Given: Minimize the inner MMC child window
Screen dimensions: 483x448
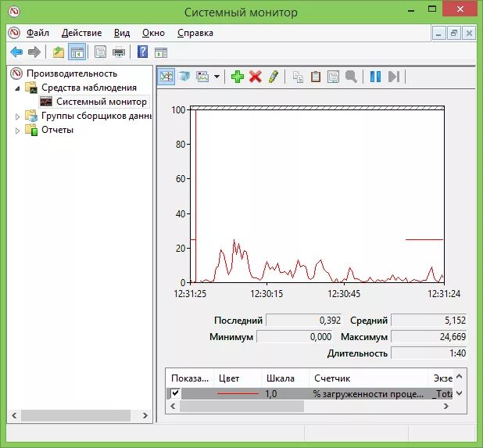Looking at the screenshot, I should coord(438,34).
